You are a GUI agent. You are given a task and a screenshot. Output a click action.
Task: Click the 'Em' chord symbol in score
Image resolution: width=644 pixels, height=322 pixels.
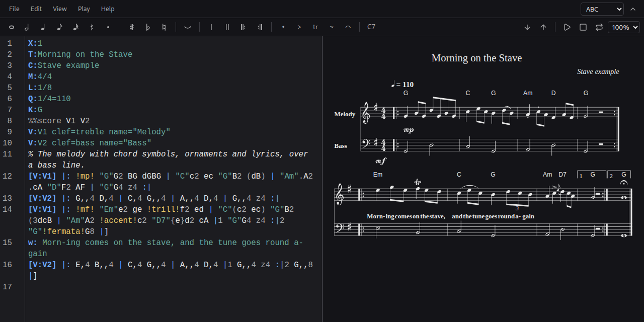tap(378, 175)
